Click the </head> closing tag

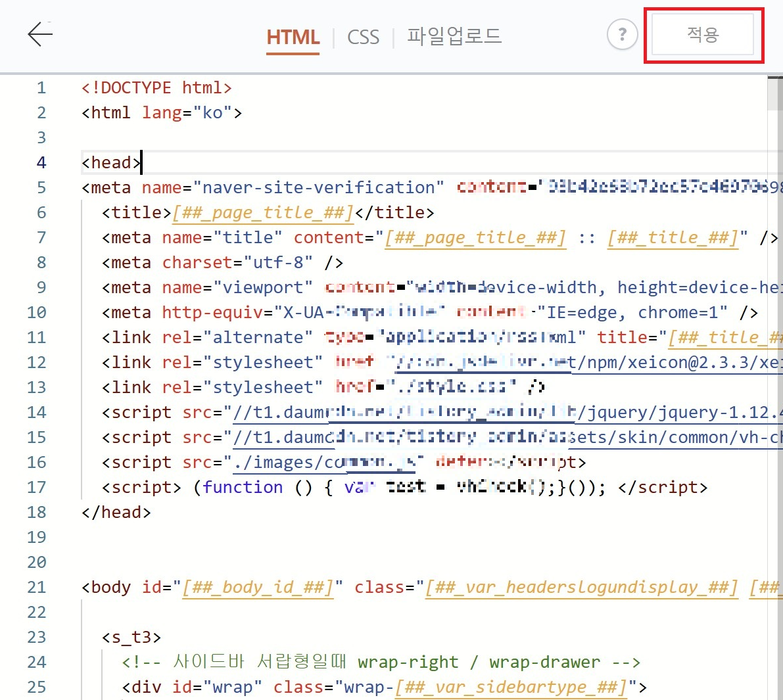[116, 512]
